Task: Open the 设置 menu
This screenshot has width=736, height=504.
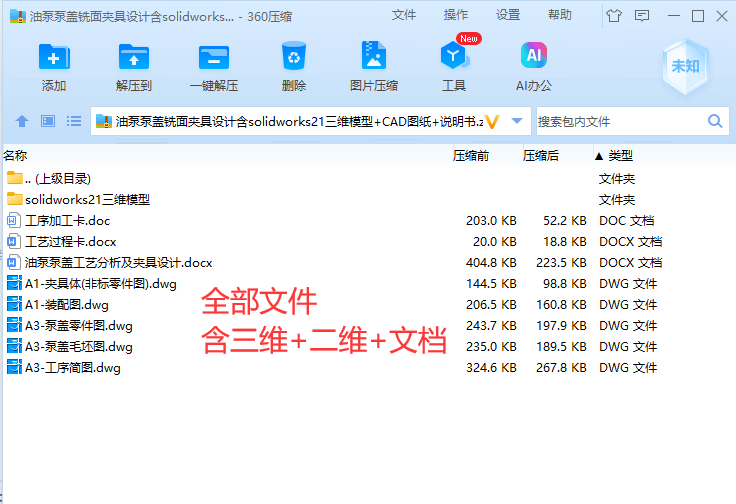Action: 508,15
